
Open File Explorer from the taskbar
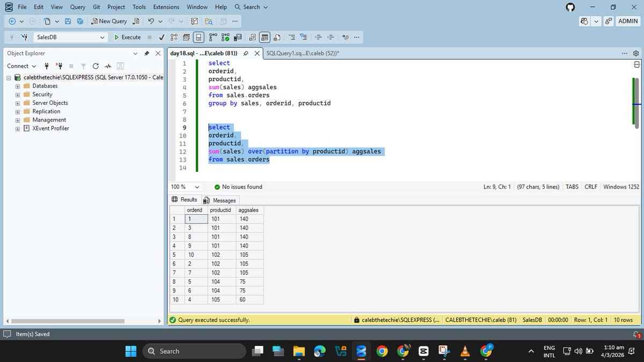(299, 351)
